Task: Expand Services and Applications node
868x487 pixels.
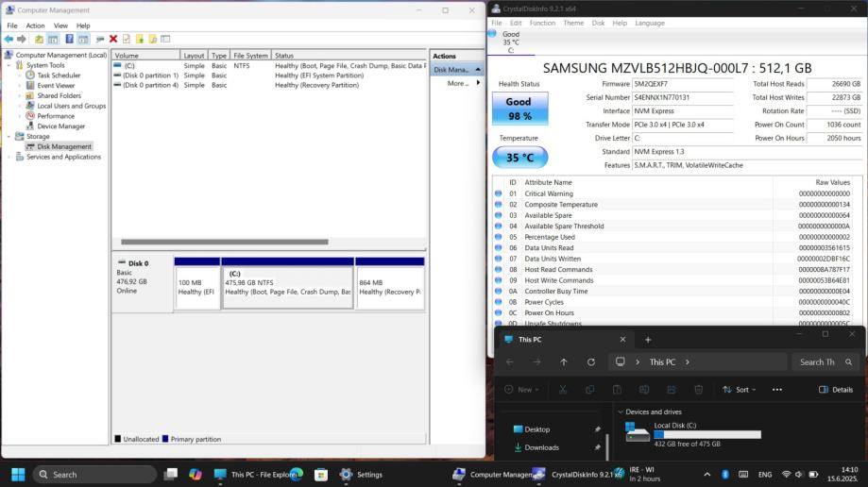Action: coord(9,157)
